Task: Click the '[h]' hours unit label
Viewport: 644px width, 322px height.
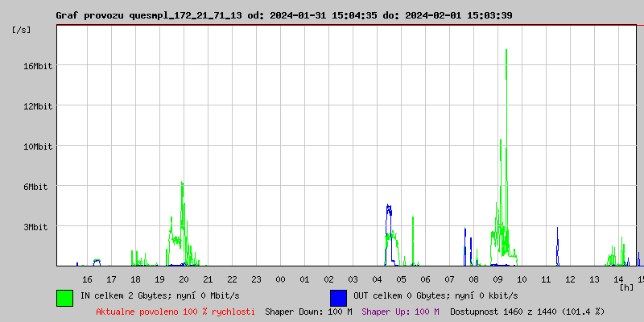Action: click(626, 287)
